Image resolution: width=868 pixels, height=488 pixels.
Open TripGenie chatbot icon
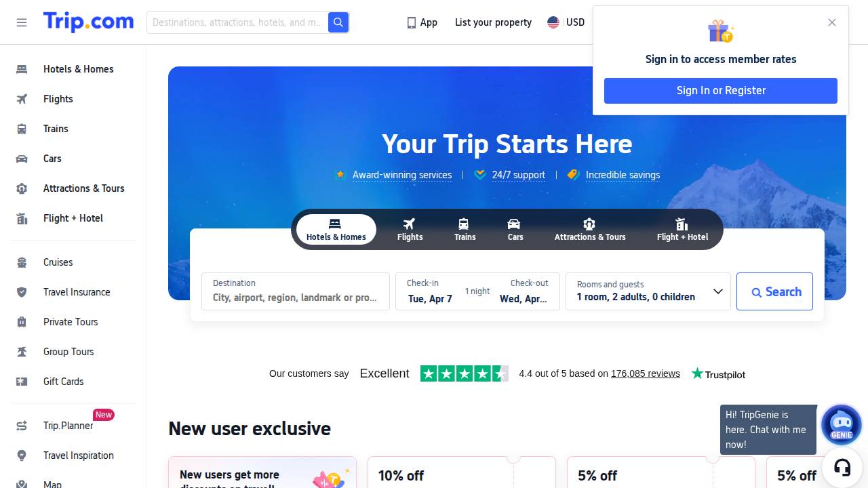pos(841,424)
